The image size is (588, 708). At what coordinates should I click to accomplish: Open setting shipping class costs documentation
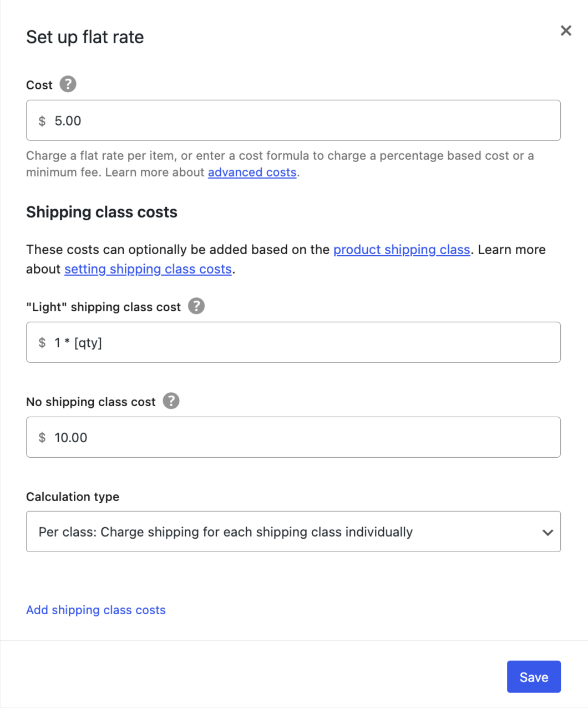click(148, 269)
